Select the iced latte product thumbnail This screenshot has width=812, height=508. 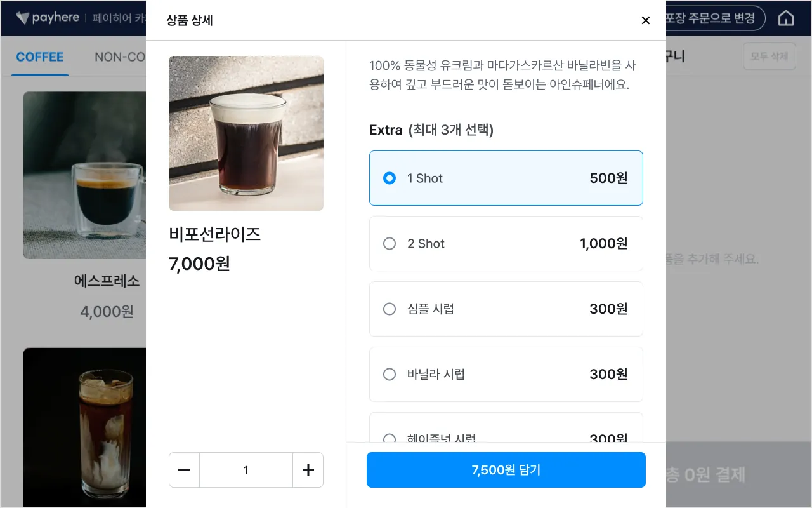point(84,427)
